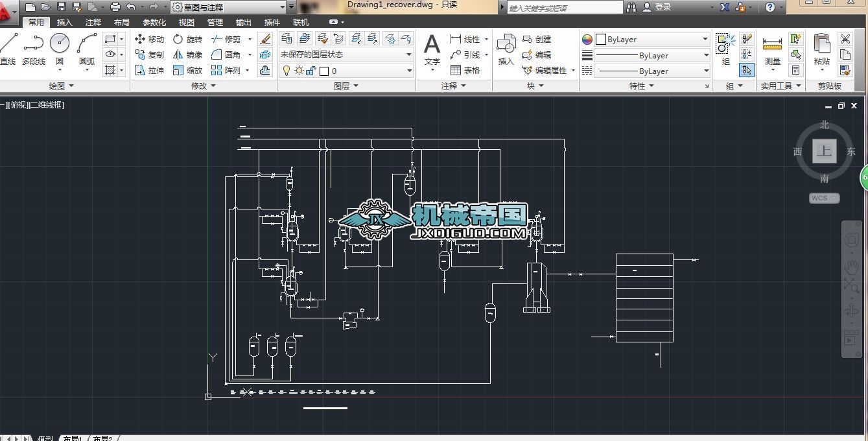This screenshot has height=441, width=868.
Task: Click the object color wheel swatch
Action: pos(587,40)
